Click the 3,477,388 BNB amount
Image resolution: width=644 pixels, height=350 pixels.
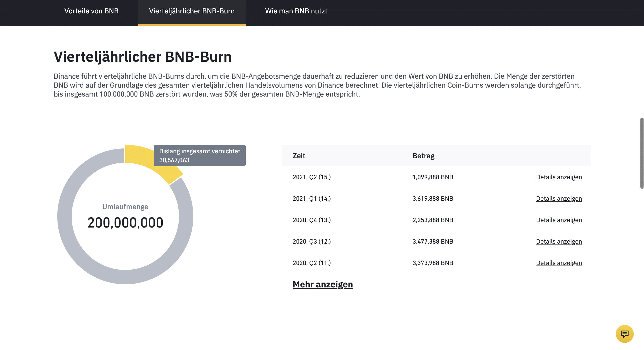point(433,241)
